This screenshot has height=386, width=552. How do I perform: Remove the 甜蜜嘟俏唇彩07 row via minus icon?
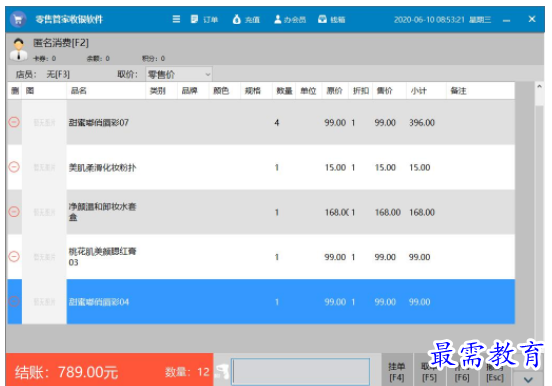[14, 122]
